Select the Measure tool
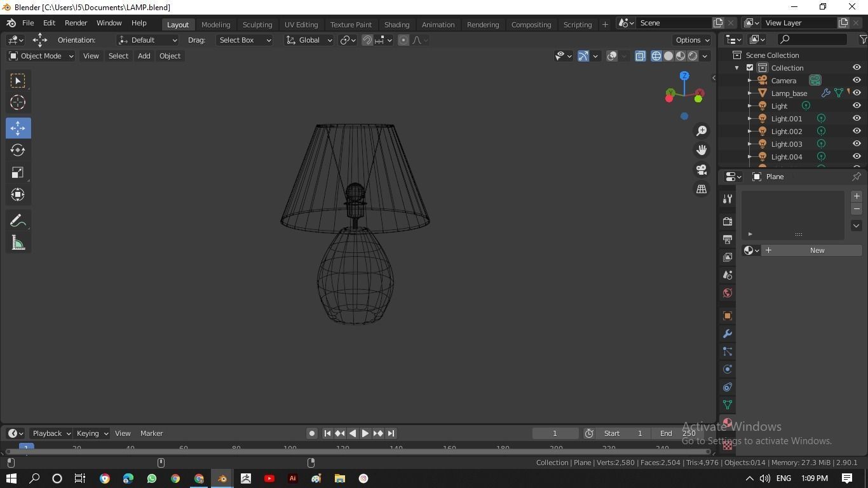868x488 pixels. point(18,243)
